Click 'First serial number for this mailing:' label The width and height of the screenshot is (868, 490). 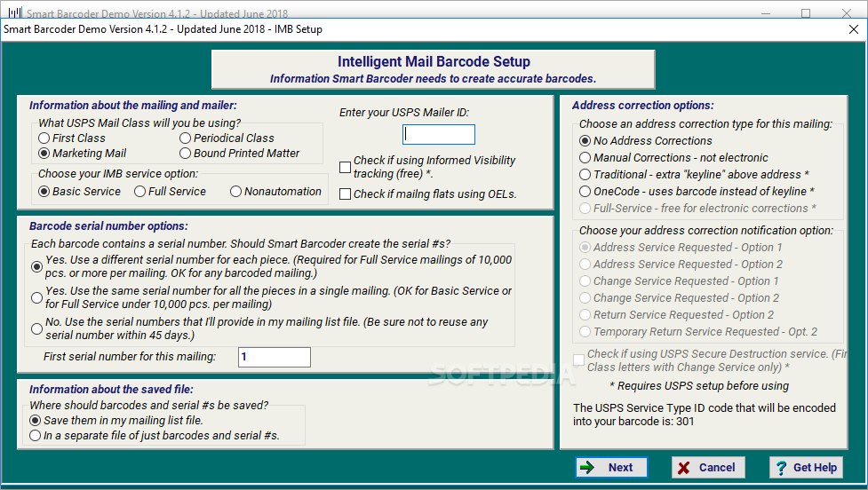(130, 357)
